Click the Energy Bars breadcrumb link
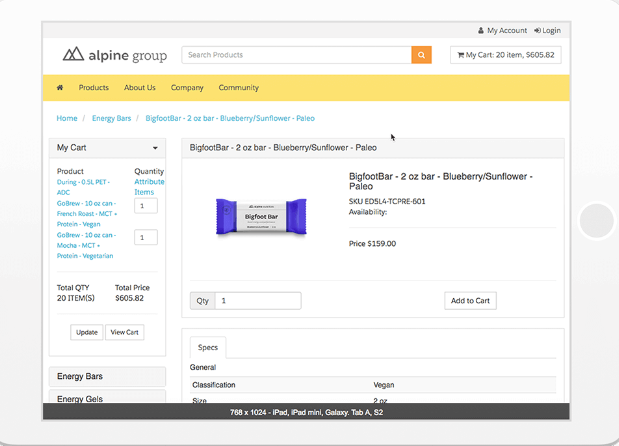 click(111, 118)
